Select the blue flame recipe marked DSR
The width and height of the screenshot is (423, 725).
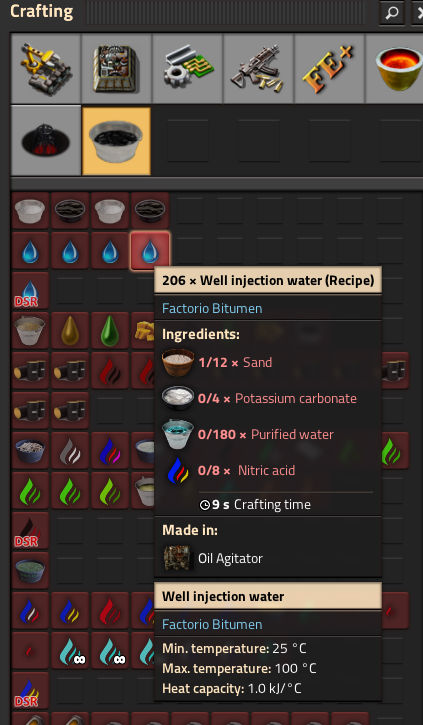(31, 690)
